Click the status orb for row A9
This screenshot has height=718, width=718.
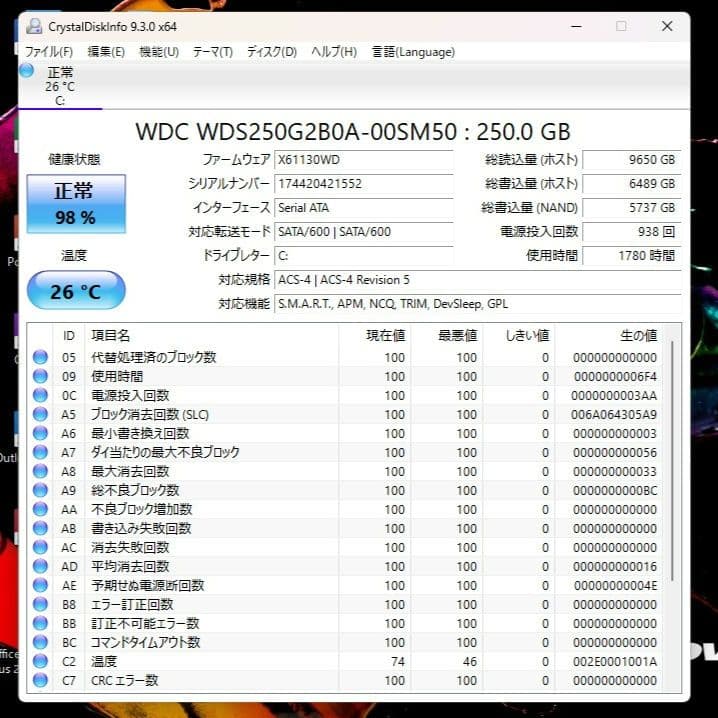pos(40,490)
